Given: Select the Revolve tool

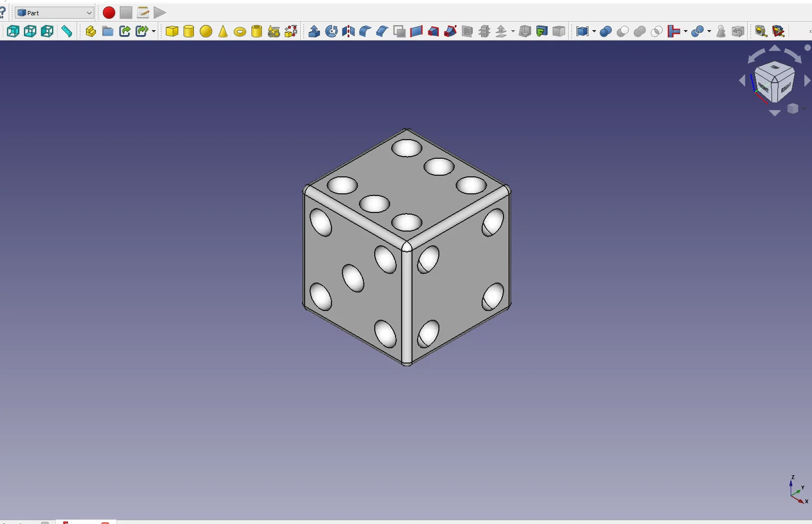Looking at the screenshot, I should [331, 31].
